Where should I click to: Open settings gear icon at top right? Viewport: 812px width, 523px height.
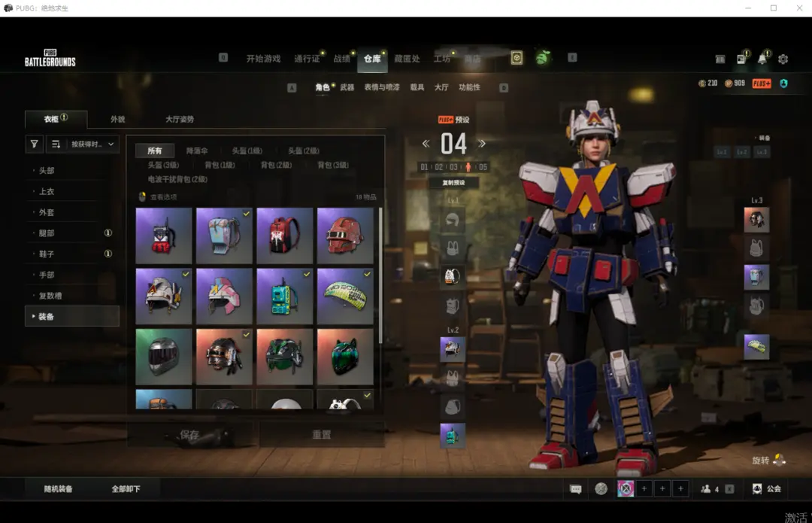pos(783,59)
